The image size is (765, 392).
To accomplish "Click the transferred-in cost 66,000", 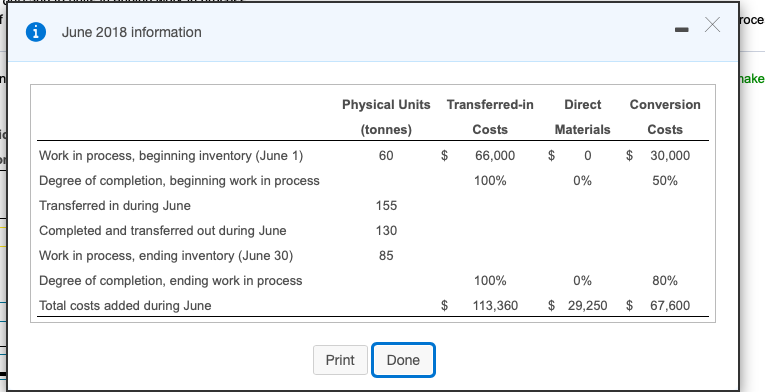I will tap(495, 156).
